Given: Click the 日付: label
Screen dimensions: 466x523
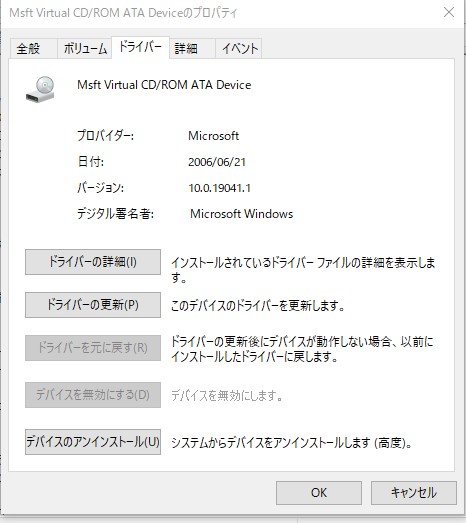Looking at the screenshot, I should [x=90, y=162].
